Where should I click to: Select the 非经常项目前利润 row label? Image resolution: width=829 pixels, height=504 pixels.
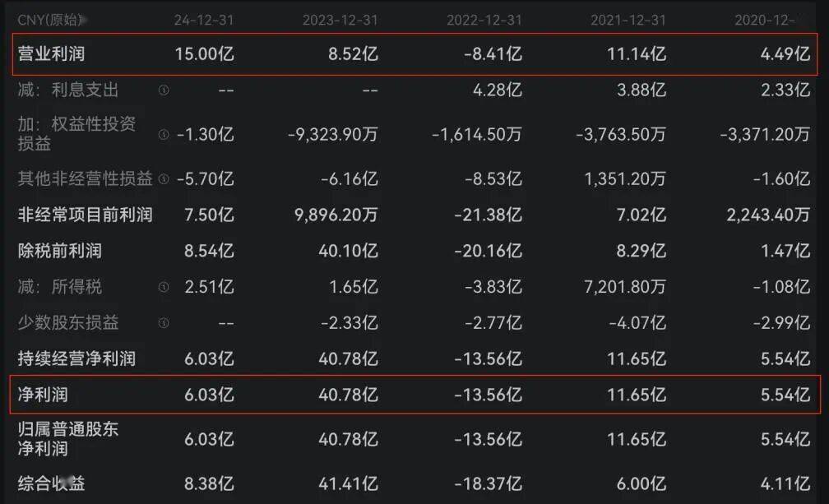pyautogui.click(x=86, y=215)
